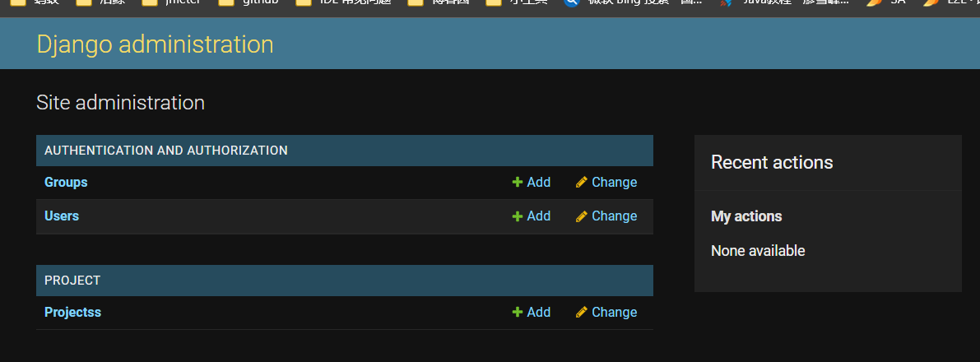Click the green plus icon for Projectss
The image size is (980, 362).
pyautogui.click(x=517, y=312)
